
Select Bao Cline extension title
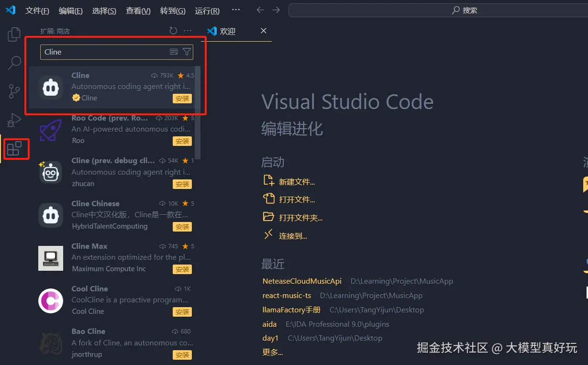[88, 331]
